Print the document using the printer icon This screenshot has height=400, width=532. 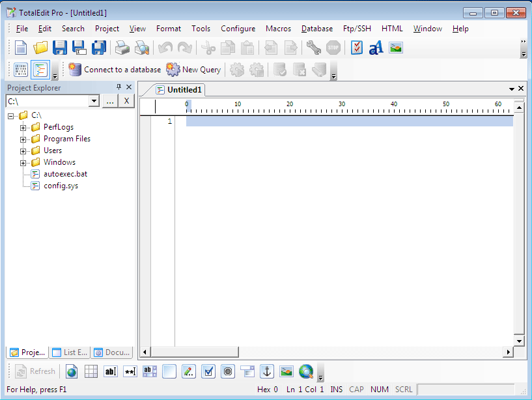122,48
